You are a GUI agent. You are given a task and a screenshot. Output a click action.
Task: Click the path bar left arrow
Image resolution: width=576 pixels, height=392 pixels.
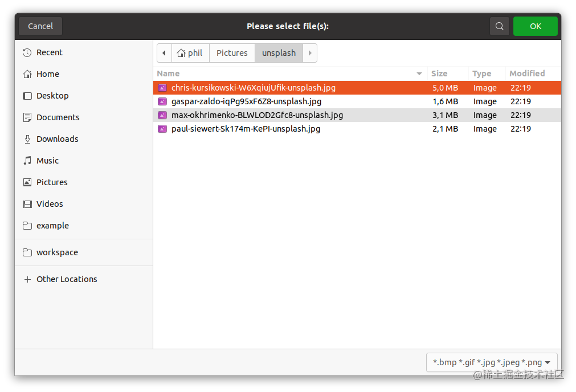coord(164,53)
